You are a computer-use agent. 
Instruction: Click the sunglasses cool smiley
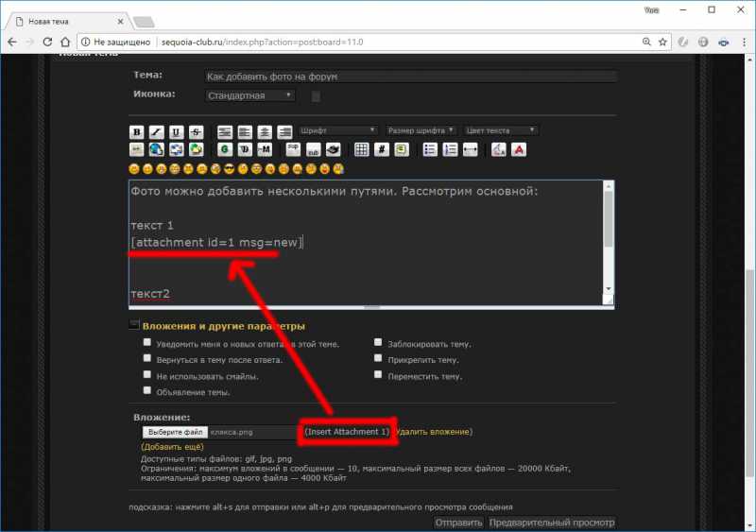(230, 169)
